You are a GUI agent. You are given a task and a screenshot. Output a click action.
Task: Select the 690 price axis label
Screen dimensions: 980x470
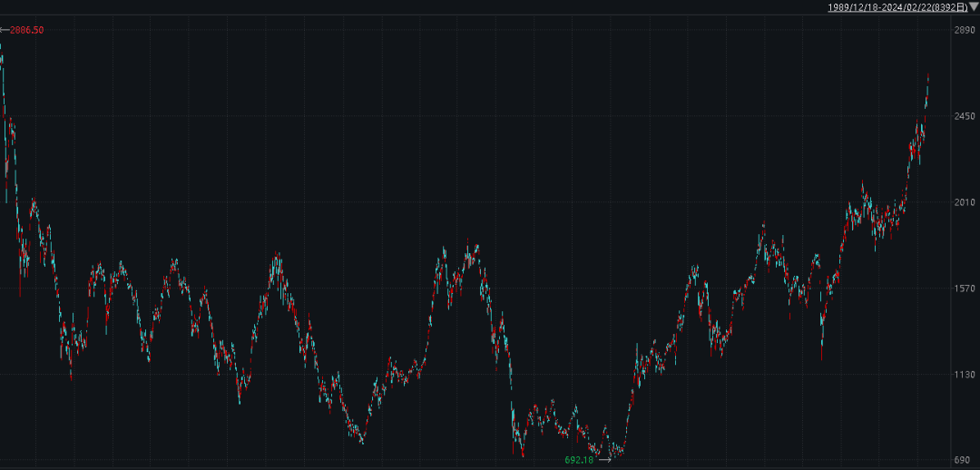tap(965, 460)
